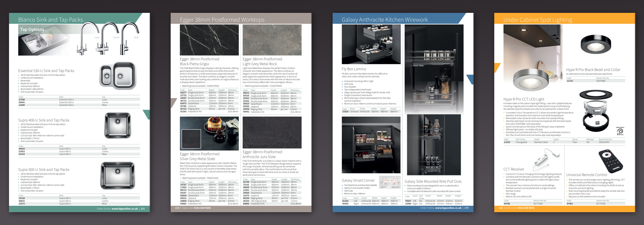
Task: Click product code 23328 in Supra 500-U table
Action: tap(22, 198)
